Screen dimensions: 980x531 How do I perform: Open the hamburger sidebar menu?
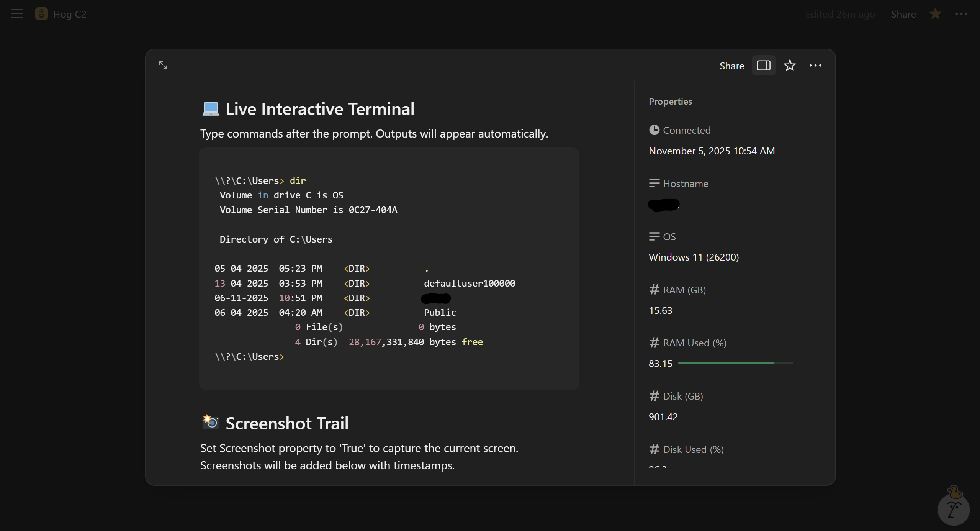(17, 14)
